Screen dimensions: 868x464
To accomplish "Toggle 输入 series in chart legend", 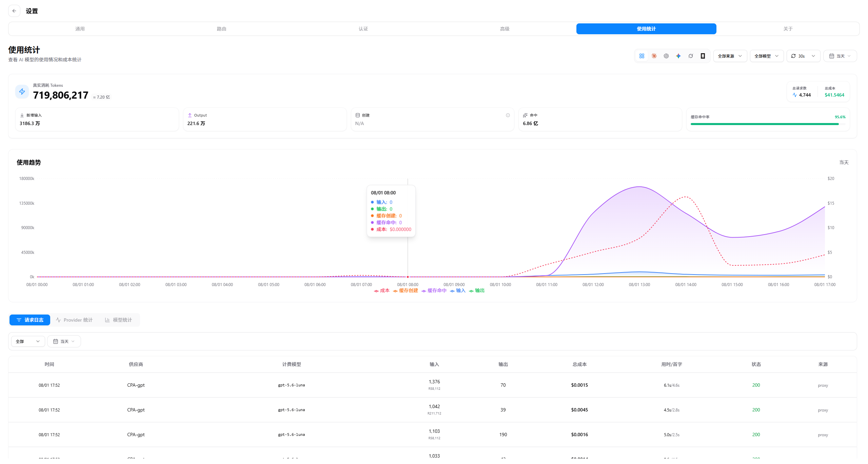I will tap(458, 290).
